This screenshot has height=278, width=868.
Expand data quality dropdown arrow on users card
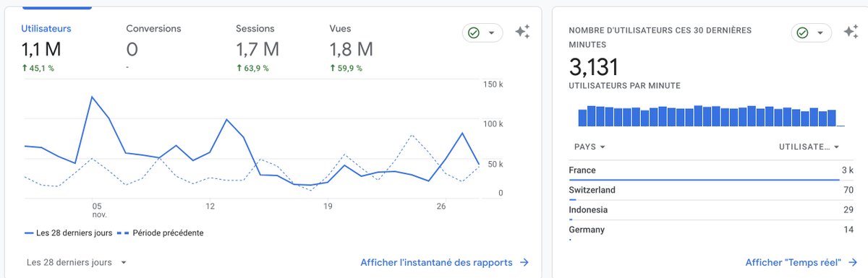click(x=493, y=33)
